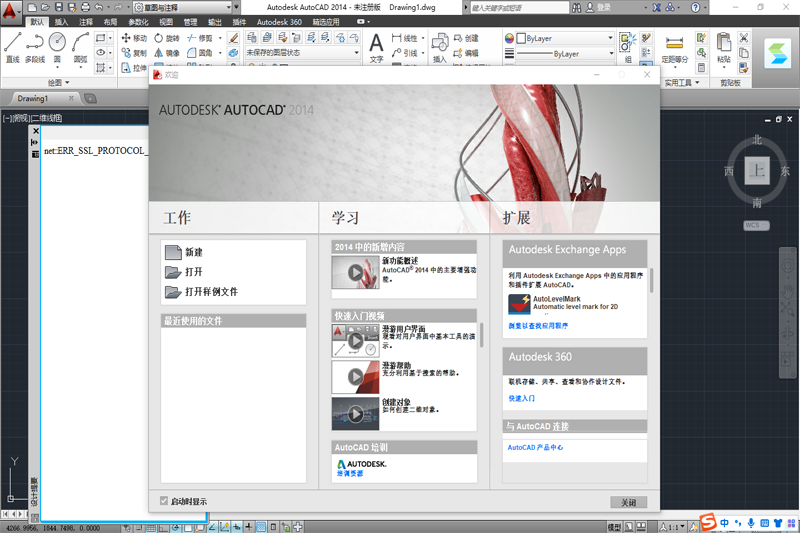Image resolution: width=800 pixels, height=533 pixels.
Task: Switch to the Autodesk 360 ribbon tab
Action: [279, 22]
